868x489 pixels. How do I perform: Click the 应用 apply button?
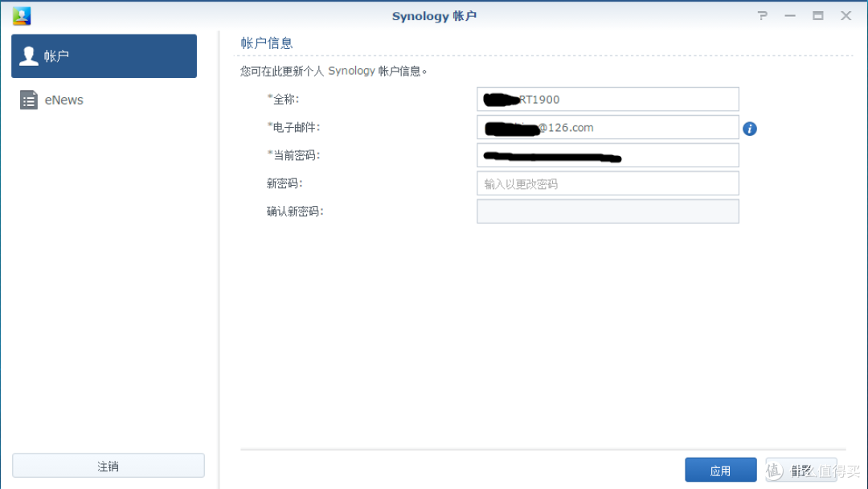click(721, 471)
